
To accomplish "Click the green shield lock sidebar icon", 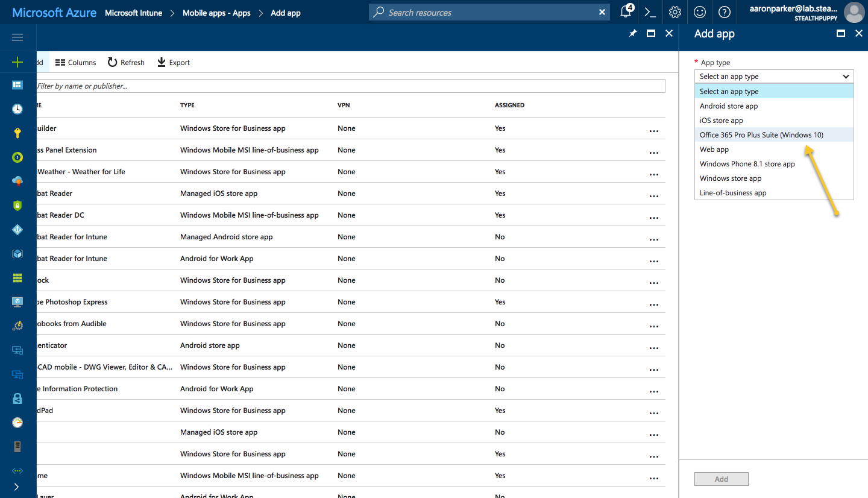I will click(x=17, y=205).
